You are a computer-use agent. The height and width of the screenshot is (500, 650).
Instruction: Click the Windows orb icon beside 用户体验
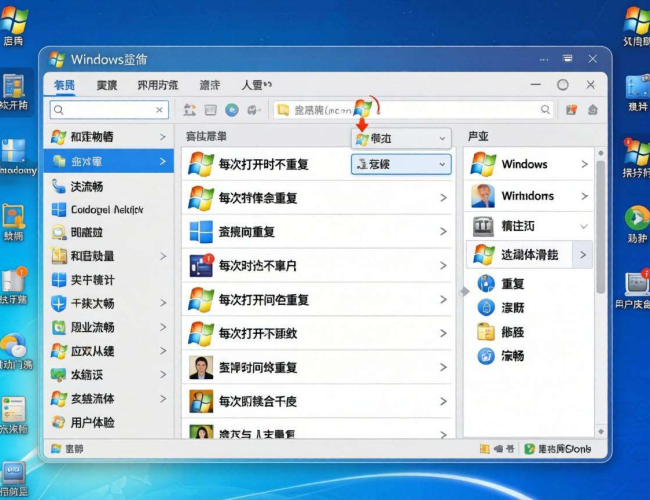click(x=58, y=422)
